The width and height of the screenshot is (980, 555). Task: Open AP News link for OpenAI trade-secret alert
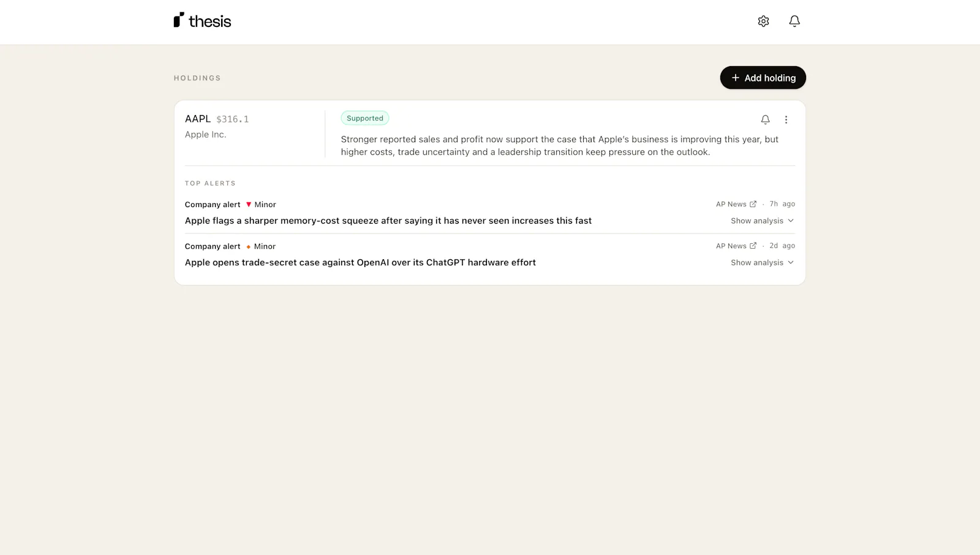click(x=736, y=246)
